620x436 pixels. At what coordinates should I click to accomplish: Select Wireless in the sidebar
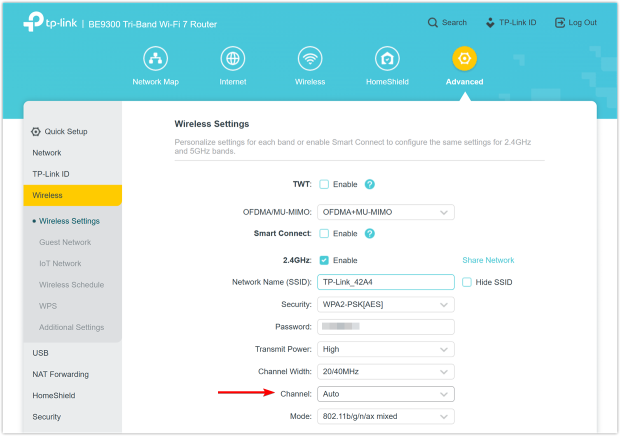click(x=72, y=195)
